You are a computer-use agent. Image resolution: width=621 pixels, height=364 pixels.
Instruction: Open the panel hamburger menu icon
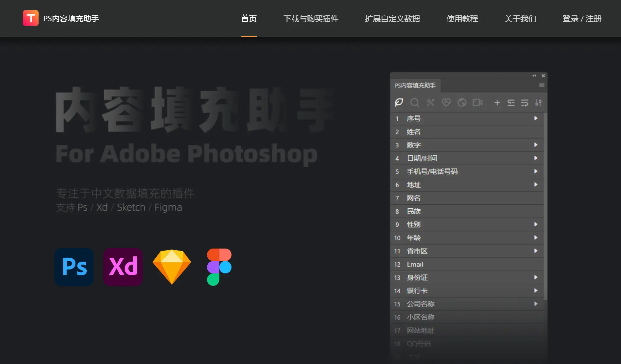(542, 85)
